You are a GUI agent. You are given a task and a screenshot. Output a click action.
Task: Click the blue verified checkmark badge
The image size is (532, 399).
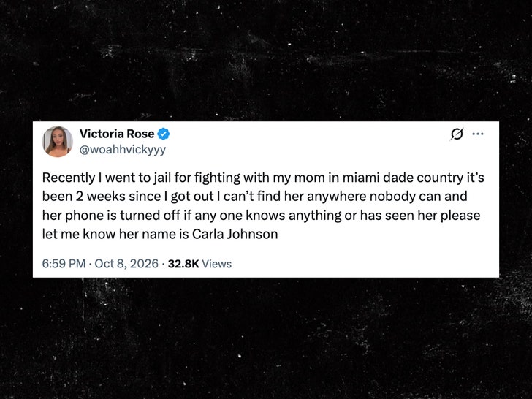(164, 134)
